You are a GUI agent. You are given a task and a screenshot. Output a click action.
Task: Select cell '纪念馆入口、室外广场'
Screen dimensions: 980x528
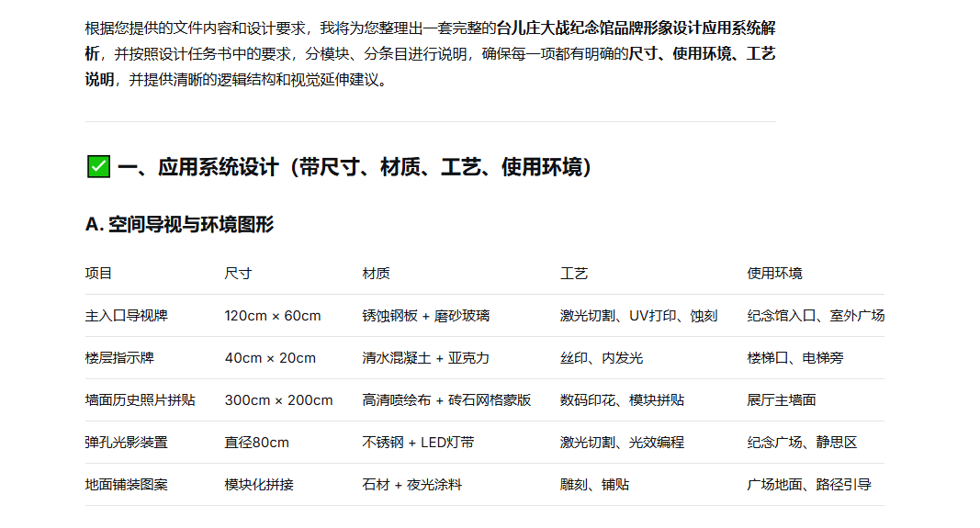(816, 316)
